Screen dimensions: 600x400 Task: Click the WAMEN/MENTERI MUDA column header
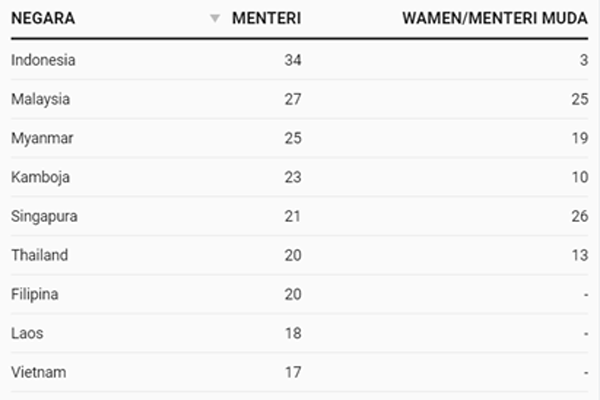click(494, 19)
